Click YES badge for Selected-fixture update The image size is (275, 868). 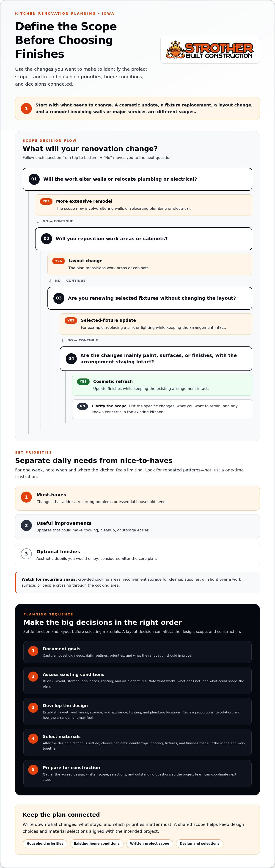tap(71, 321)
